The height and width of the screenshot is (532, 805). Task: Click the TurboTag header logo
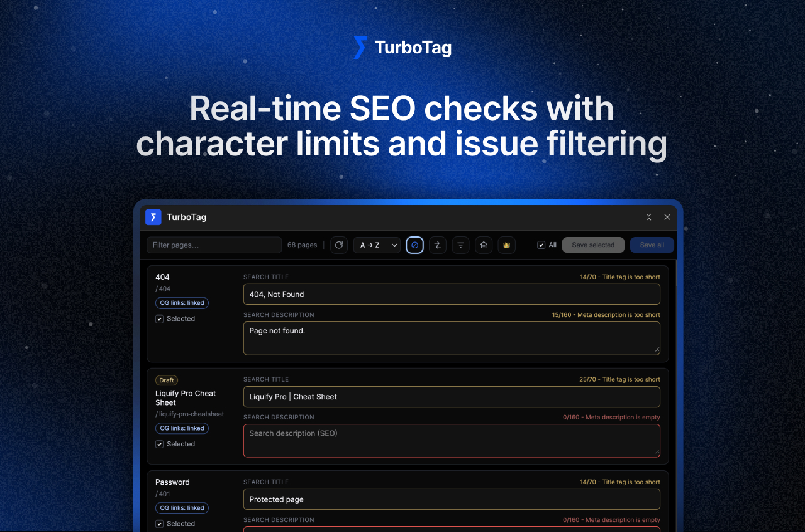(402, 48)
